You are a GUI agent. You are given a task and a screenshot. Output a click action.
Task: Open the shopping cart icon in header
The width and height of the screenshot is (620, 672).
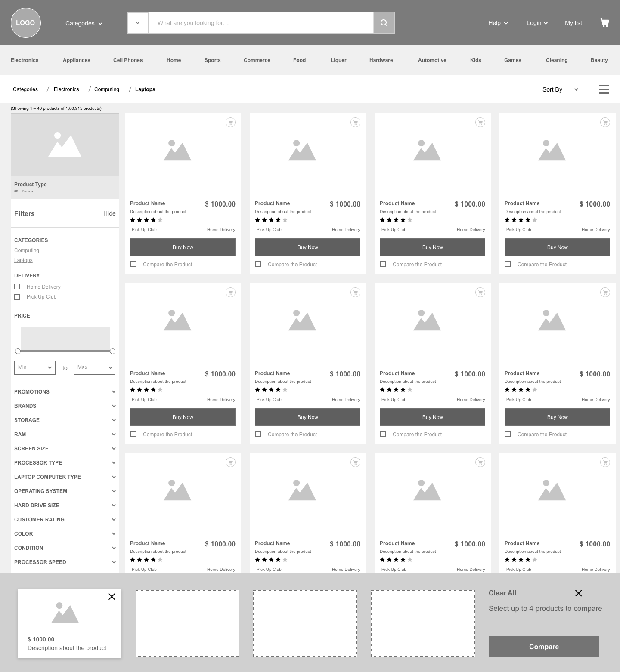click(x=605, y=23)
